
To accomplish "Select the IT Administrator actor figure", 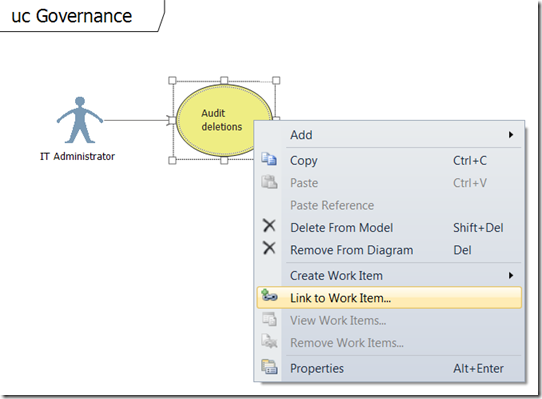I will pos(80,120).
